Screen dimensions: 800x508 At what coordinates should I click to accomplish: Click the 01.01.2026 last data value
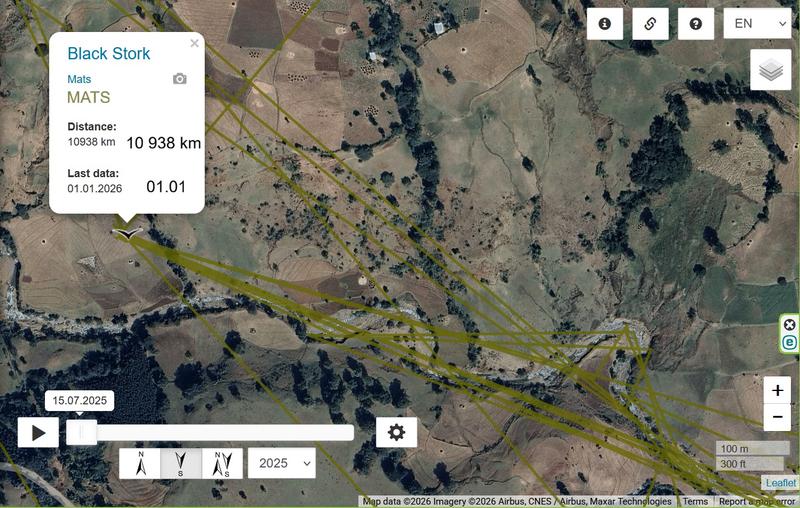click(x=95, y=188)
